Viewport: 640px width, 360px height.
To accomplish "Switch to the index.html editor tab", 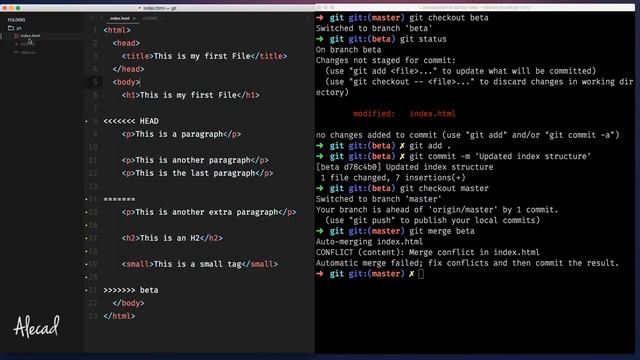I will 120,18.
